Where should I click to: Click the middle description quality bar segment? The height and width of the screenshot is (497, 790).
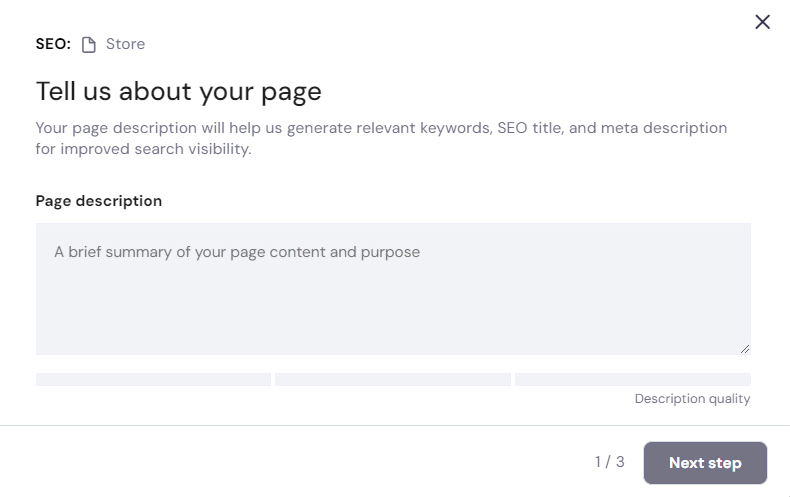click(x=393, y=379)
